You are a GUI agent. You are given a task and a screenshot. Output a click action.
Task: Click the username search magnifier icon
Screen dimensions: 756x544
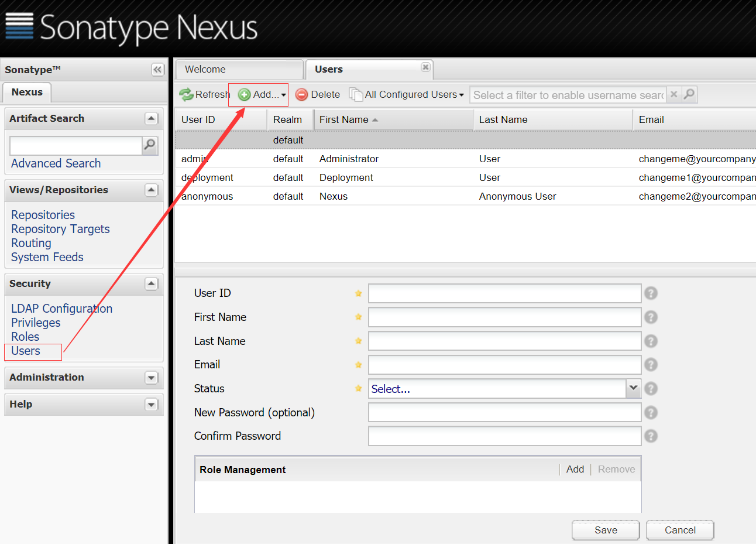[x=689, y=94]
